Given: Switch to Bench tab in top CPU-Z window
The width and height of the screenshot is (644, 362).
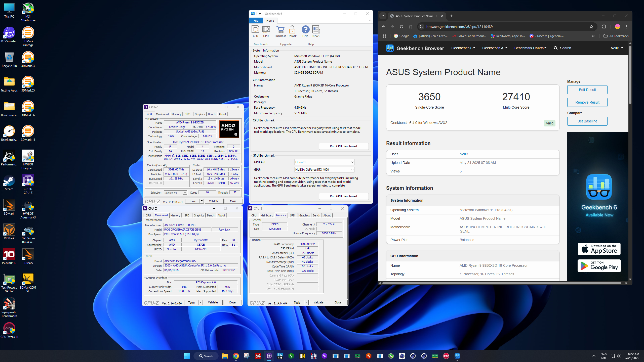Looking at the screenshot, I should click(x=212, y=114).
